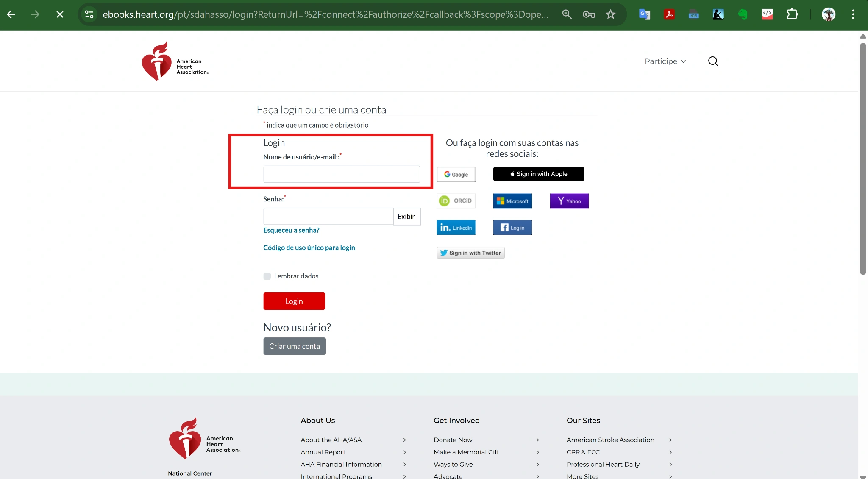Viewport: 868px width, 479px height.
Task: Choose Yahoo as login provider
Action: (569, 201)
